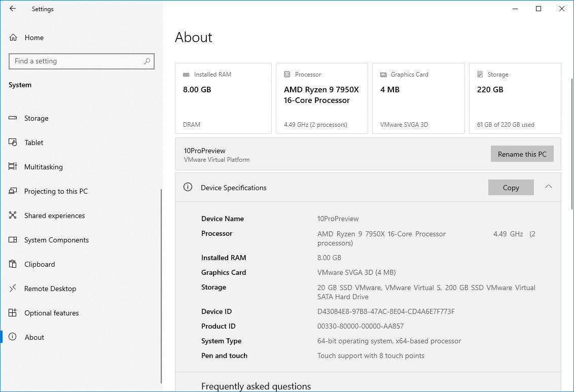Click the search magnifier icon
Viewport: 574px width, 392px height.
147,61
